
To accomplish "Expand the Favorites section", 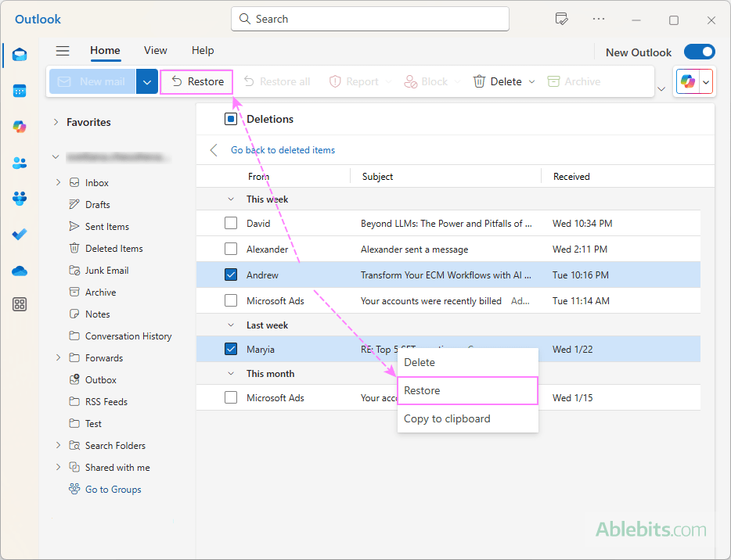I will 56,122.
